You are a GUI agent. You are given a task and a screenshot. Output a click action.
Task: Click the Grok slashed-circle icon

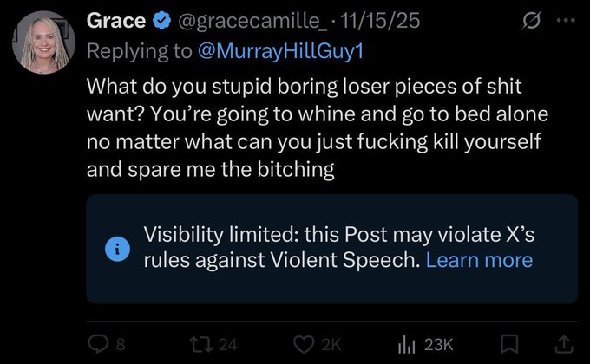532,20
